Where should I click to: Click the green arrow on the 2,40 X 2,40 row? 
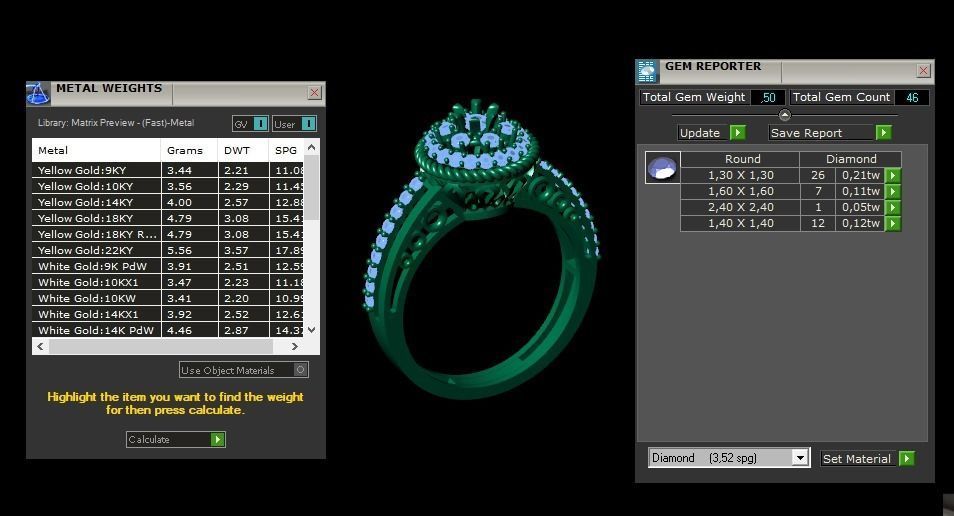click(893, 207)
